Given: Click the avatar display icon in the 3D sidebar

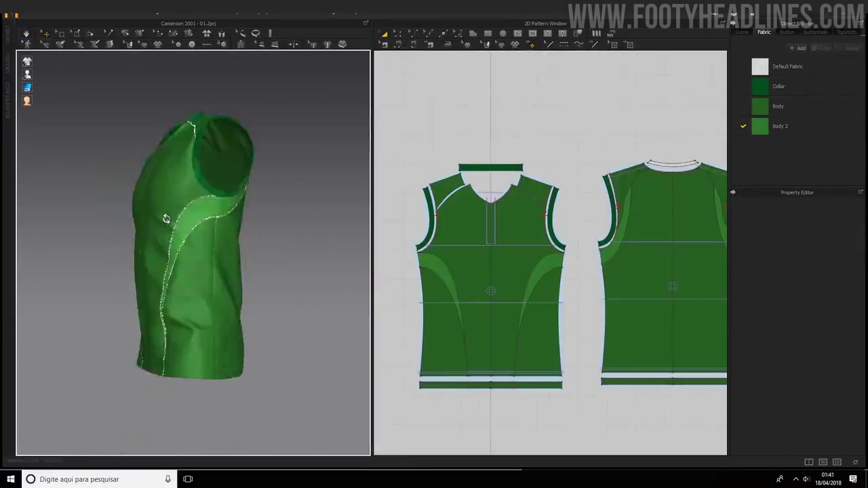Looking at the screenshot, I should point(27,75).
